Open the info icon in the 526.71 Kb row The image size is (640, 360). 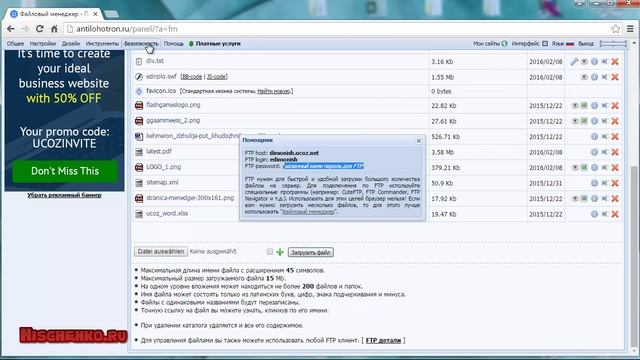click(594, 137)
